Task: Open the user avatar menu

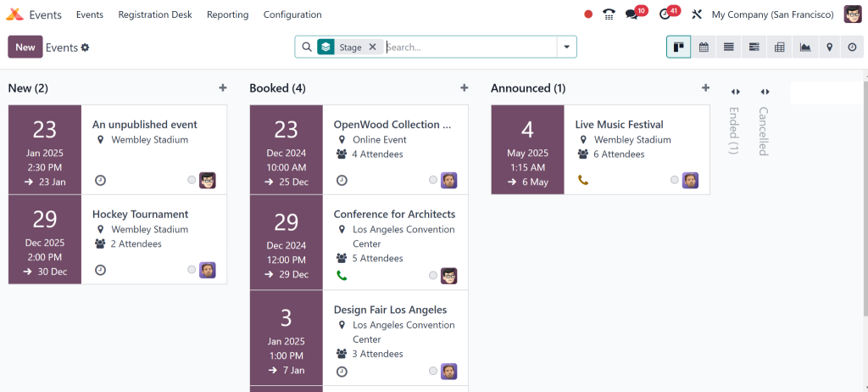Action: pos(853,14)
